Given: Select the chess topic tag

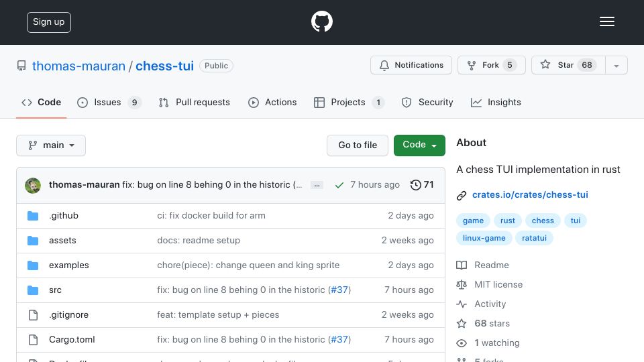Looking at the screenshot, I should pos(543,221).
